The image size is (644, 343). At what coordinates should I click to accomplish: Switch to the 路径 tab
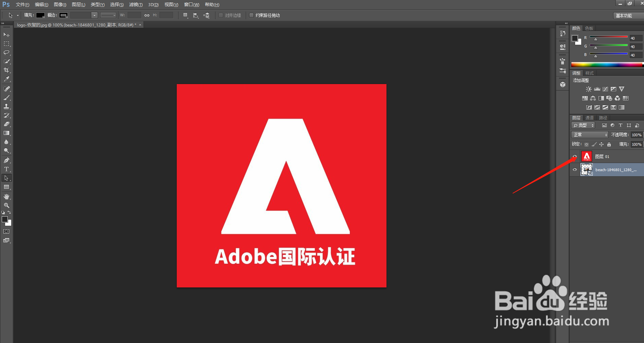click(603, 118)
